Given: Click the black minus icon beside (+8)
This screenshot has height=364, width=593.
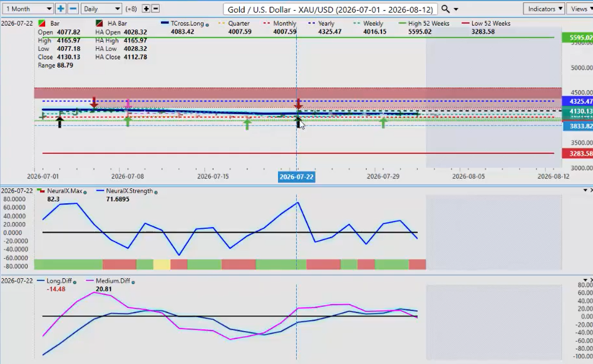Looking at the screenshot, I should point(155,9).
